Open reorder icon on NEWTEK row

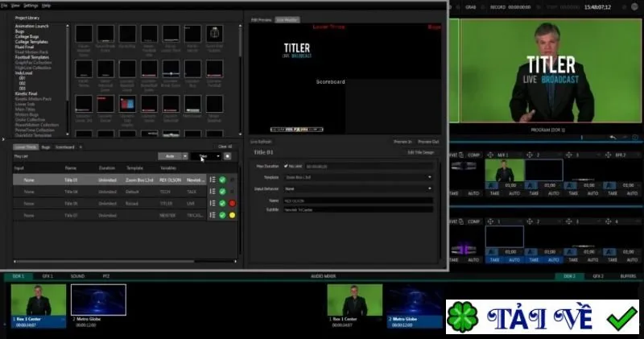[x=213, y=215]
